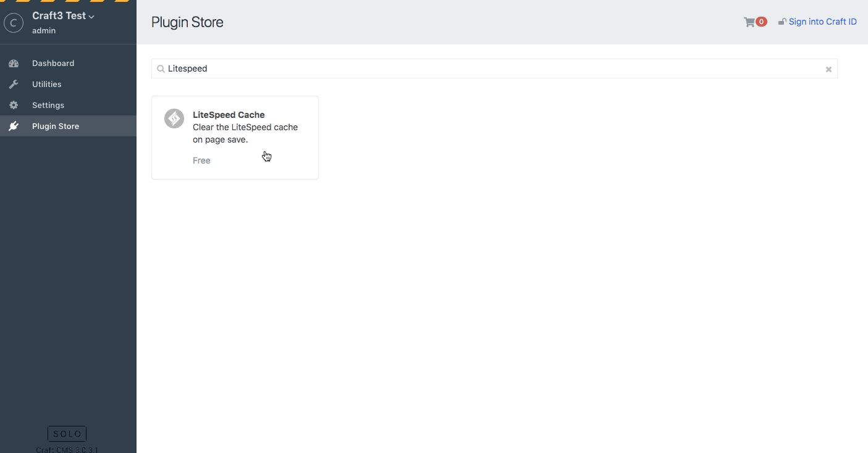Open the shopping cart
868x453 pixels.
coord(749,22)
